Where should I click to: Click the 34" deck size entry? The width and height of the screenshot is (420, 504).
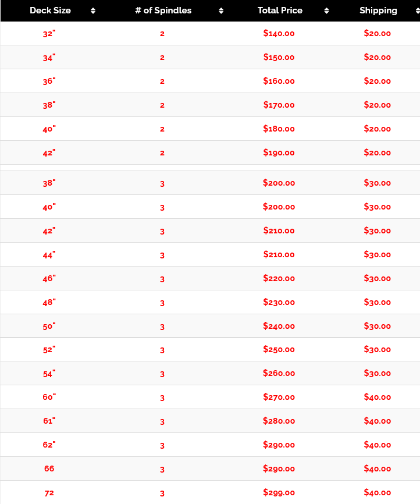tap(49, 58)
